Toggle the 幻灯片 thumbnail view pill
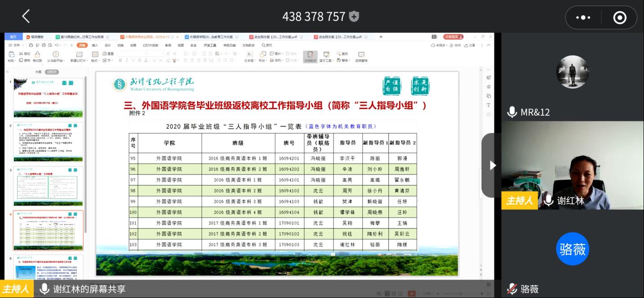 (52, 72)
